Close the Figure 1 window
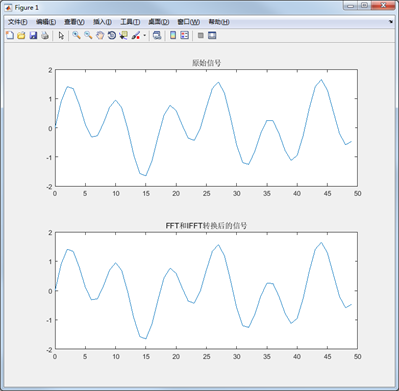 383,5
